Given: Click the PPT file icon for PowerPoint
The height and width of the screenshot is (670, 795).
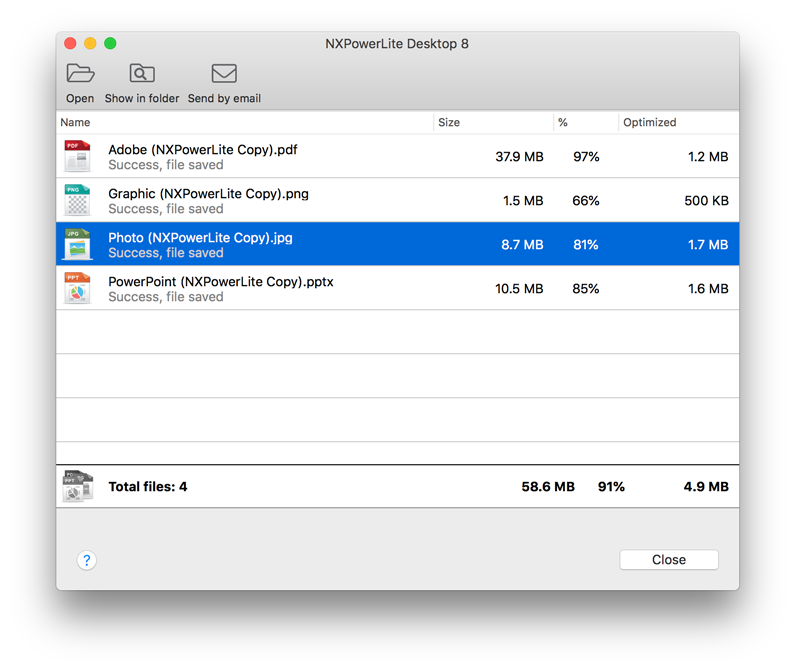Looking at the screenshot, I should click(77, 288).
